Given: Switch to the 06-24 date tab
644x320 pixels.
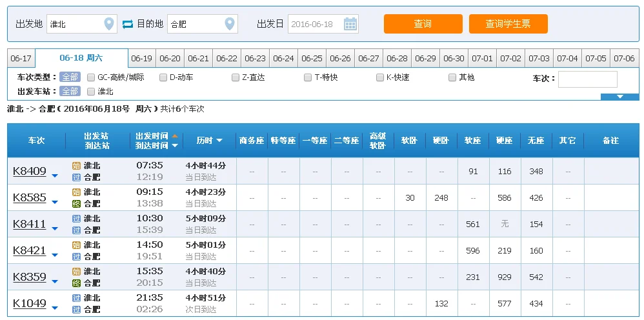Looking at the screenshot, I should (x=283, y=58).
